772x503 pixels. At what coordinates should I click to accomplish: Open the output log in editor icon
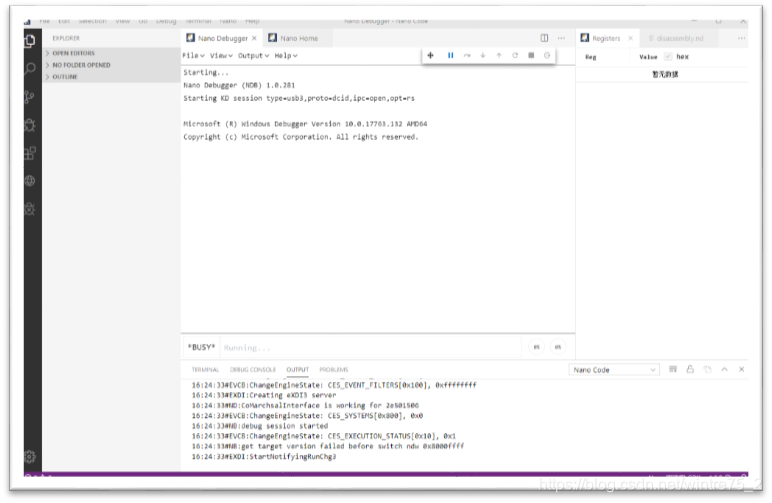[x=708, y=369]
